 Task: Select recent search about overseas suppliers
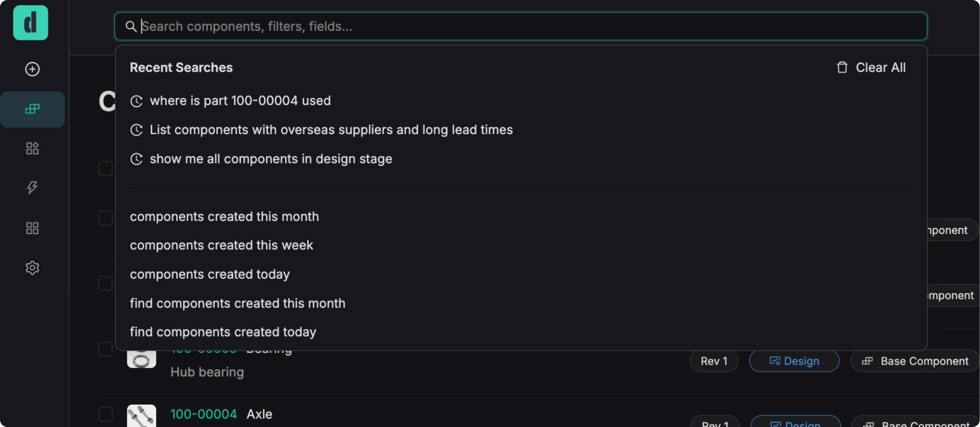pyautogui.click(x=331, y=130)
